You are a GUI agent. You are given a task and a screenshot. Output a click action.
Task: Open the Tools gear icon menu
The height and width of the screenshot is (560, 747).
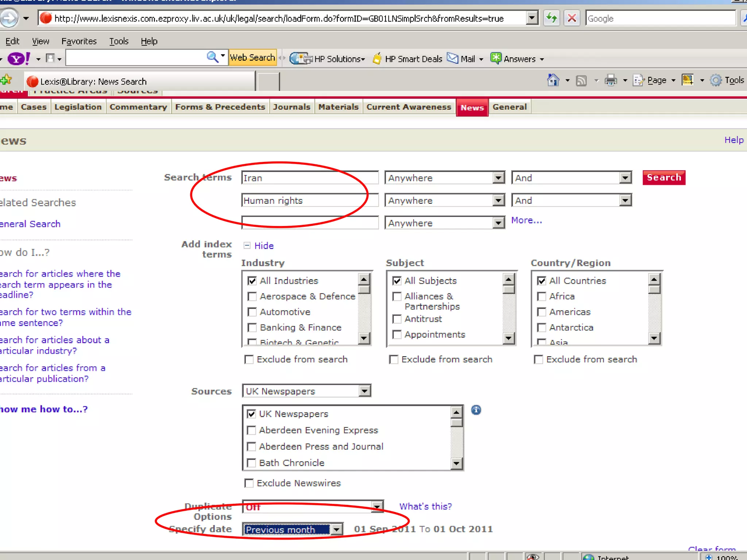[716, 80]
